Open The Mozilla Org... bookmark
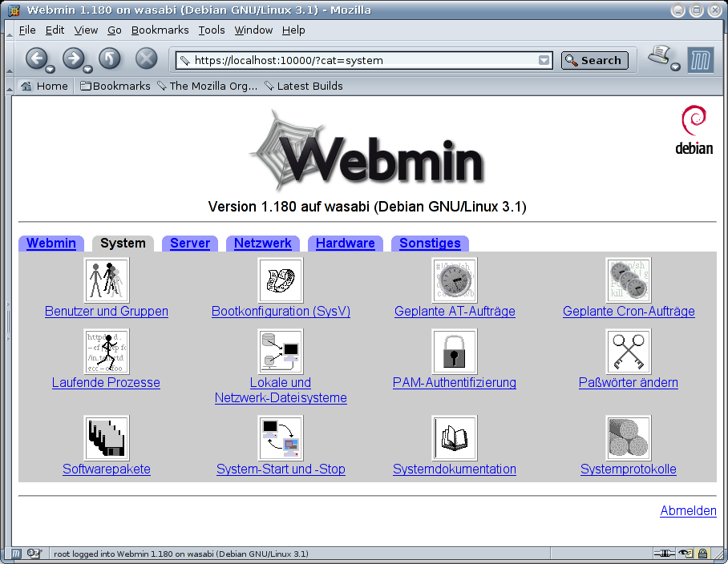The height and width of the screenshot is (564, 728). 207,86
